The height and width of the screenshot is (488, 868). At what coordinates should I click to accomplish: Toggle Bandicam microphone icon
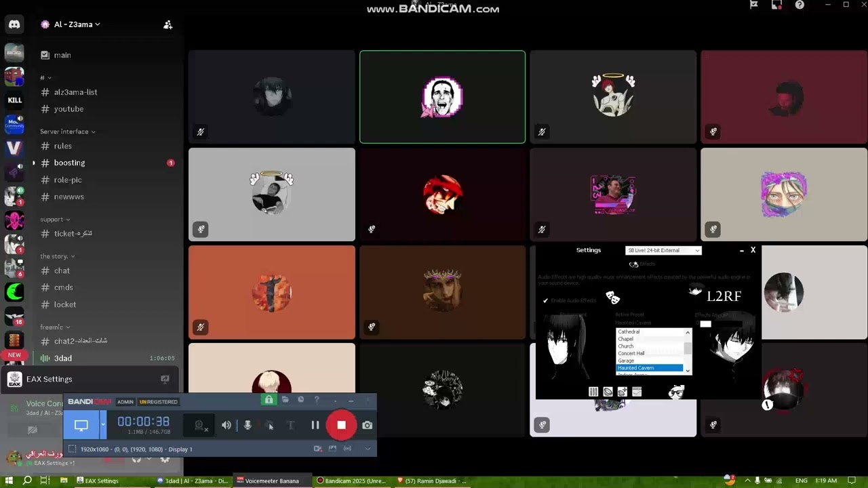[248, 425]
